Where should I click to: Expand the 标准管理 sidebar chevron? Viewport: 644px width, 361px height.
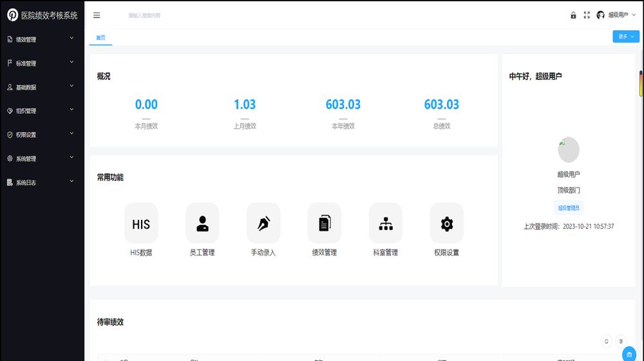coord(72,62)
